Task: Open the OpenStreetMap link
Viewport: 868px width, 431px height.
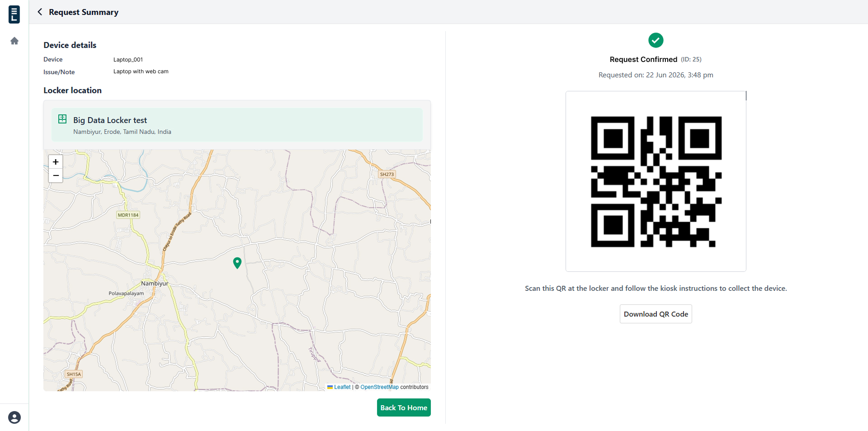Action: pyautogui.click(x=379, y=387)
